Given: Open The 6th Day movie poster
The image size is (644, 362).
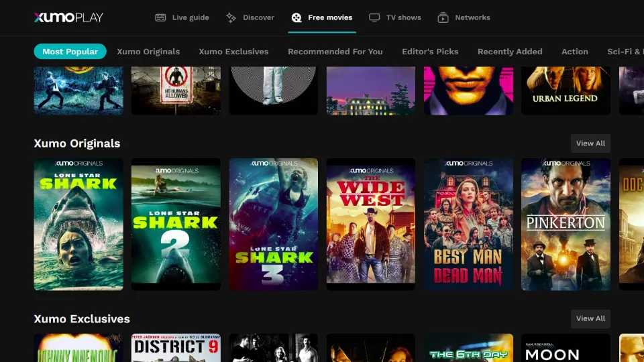Looking at the screenshot, I should (468, 348).
